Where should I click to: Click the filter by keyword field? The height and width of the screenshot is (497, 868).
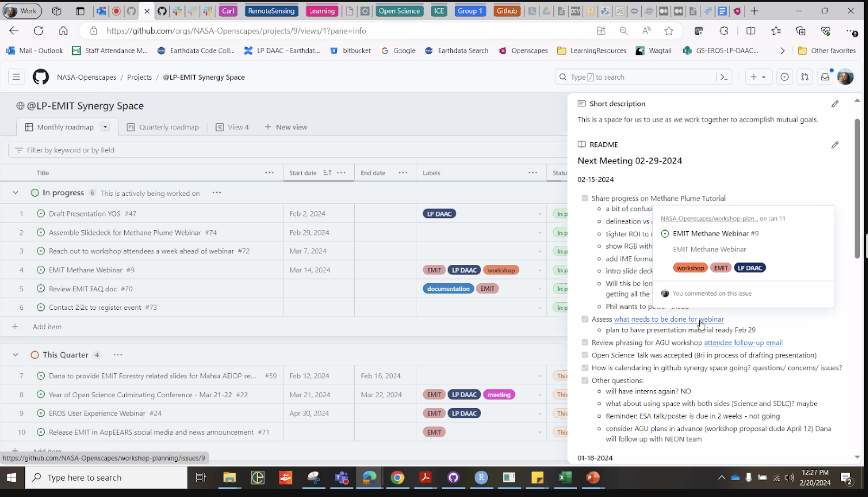pyautogui.click(x=71, y=150)
